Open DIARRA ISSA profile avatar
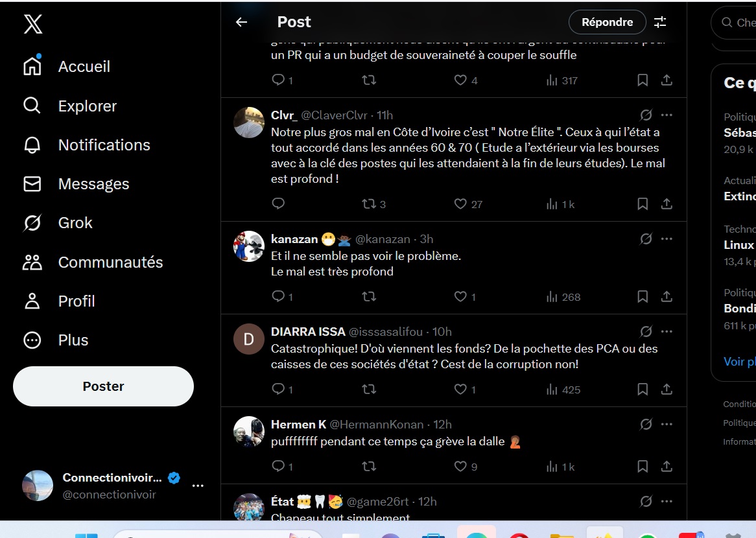756x538 pixels. 249,339
